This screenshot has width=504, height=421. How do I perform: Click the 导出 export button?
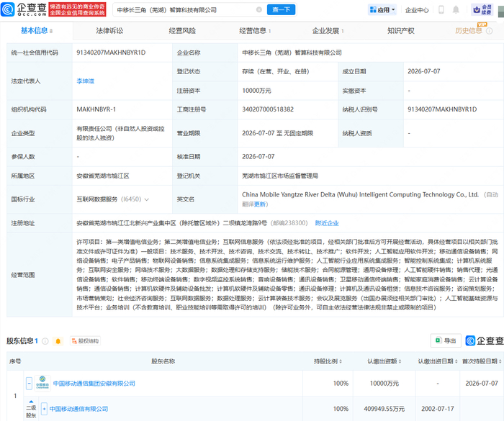[446, 340]
